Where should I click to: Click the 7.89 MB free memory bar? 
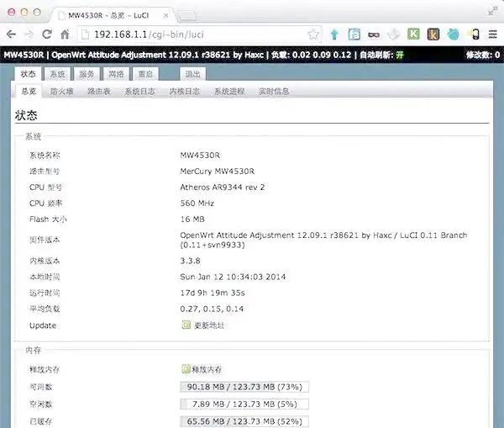[244, 404]
